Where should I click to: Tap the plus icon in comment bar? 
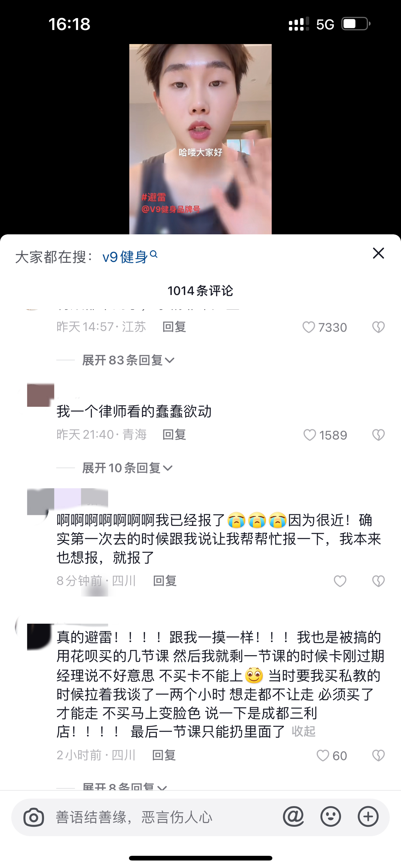[x=368, y=817]
